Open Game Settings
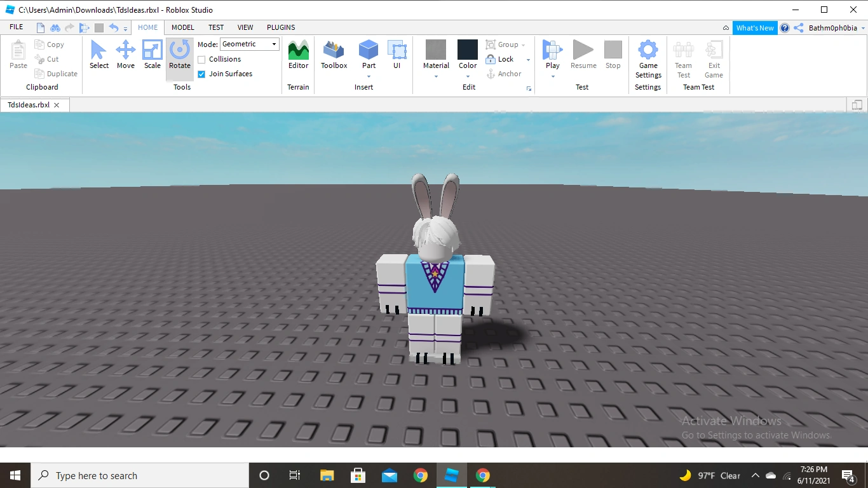 [648, 57]
